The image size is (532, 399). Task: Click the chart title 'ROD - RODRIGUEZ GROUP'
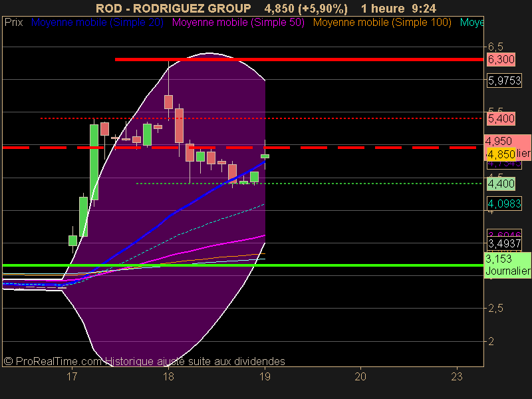pos(174,9)
